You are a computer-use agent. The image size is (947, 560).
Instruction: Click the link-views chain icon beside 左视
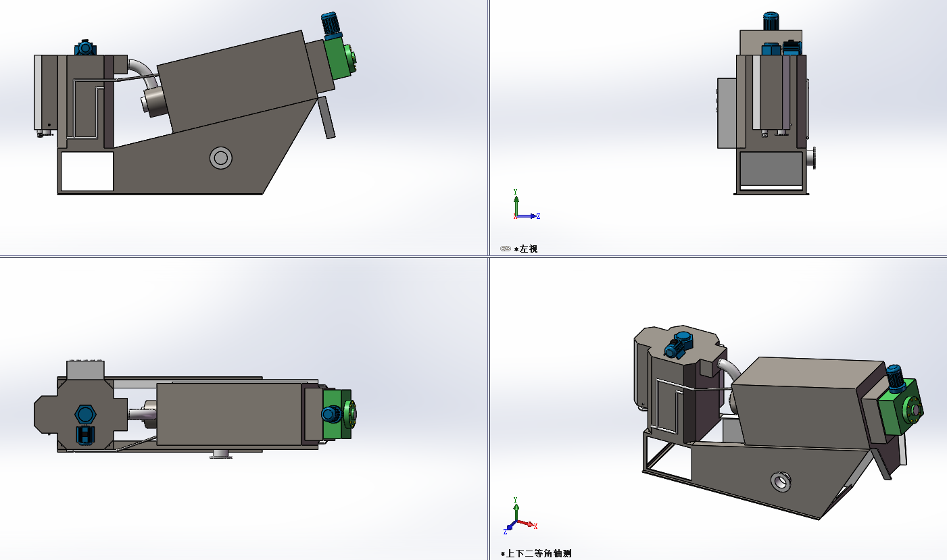click(505, 249)
